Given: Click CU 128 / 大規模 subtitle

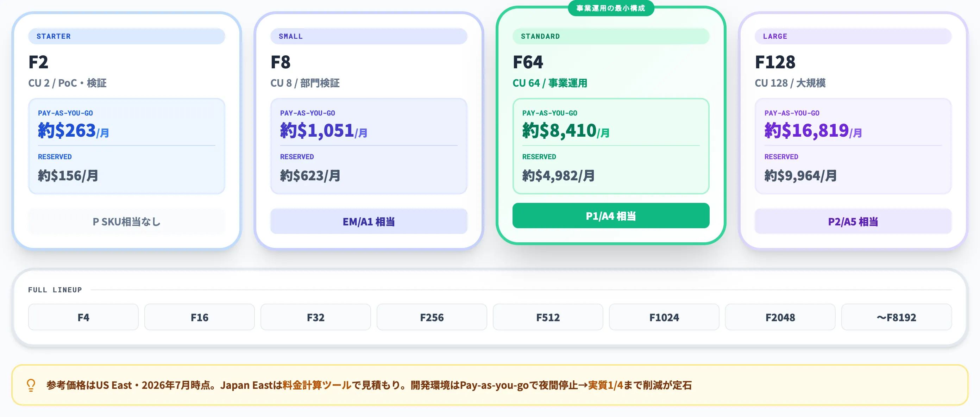Looking at the screenshot, I should [x=790, y=83].
